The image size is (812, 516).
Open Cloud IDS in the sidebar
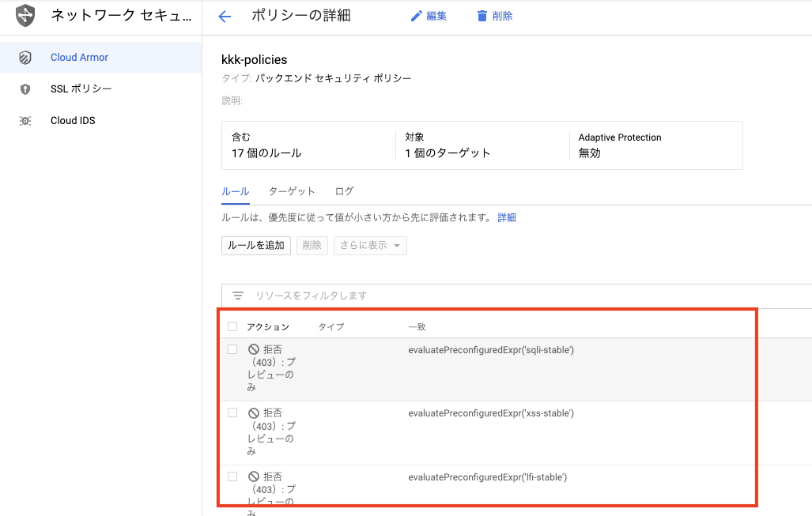101,121
